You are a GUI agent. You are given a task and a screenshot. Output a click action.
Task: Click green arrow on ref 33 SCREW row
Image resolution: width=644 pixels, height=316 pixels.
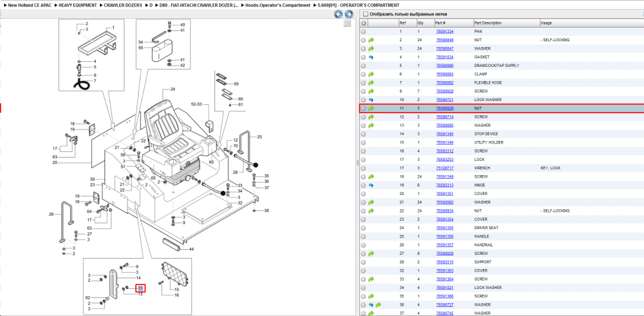coord(372,279)
